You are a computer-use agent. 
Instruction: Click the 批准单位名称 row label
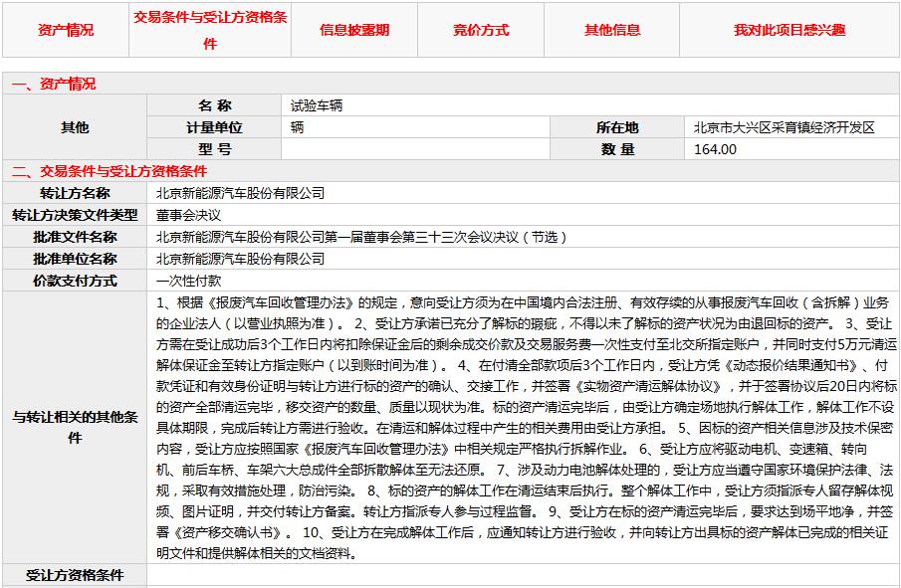tap(75, 259)
